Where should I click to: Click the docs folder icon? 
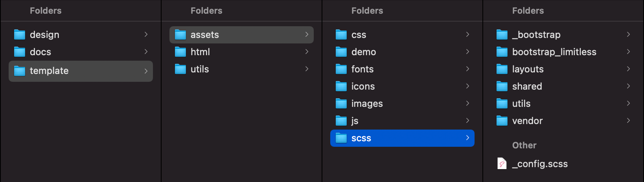[x=20, y=52]
